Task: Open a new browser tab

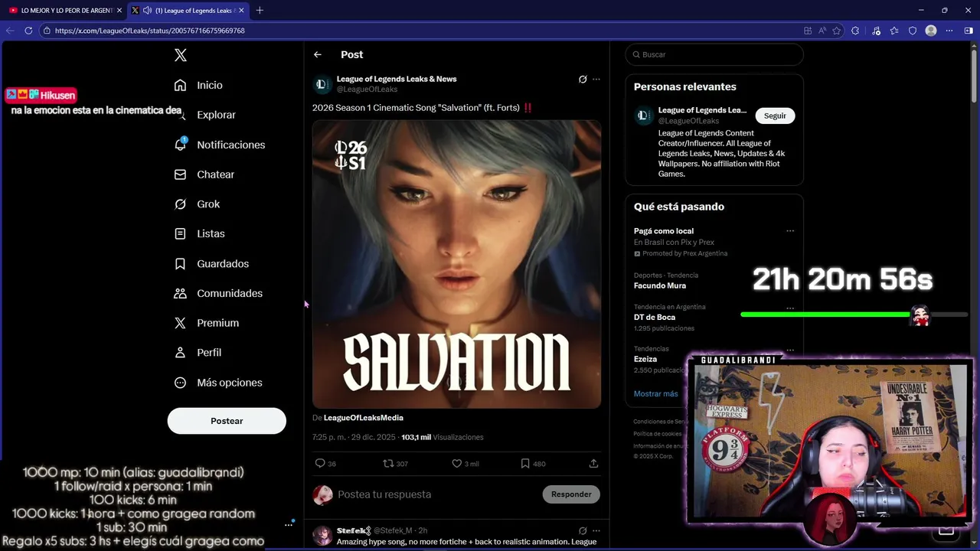Action: [x=260, y=11]
